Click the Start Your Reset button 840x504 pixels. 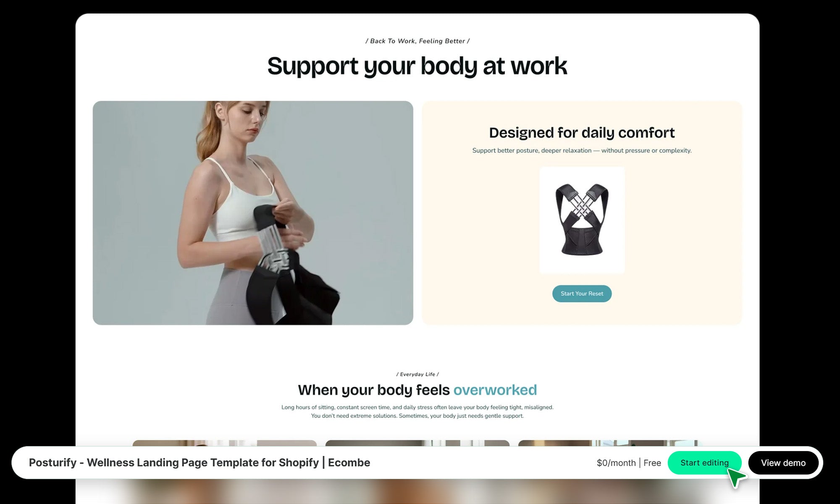582,294
